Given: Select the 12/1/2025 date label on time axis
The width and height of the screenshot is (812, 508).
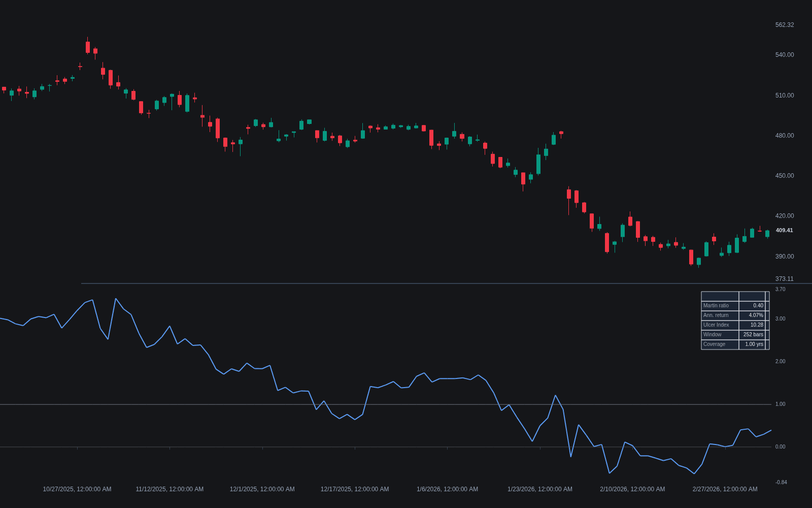Looking at the screenshot, I should (262, 489).
